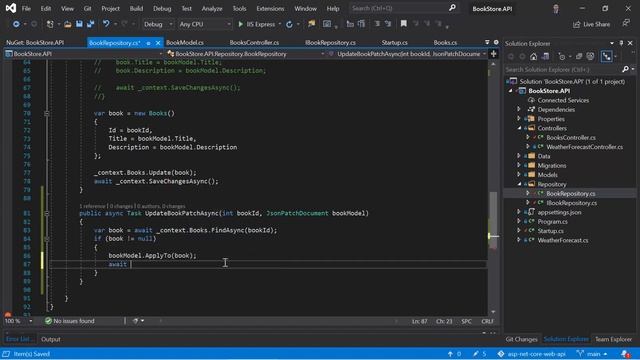Collapse the Controllers folder

[x=519, y=128]
